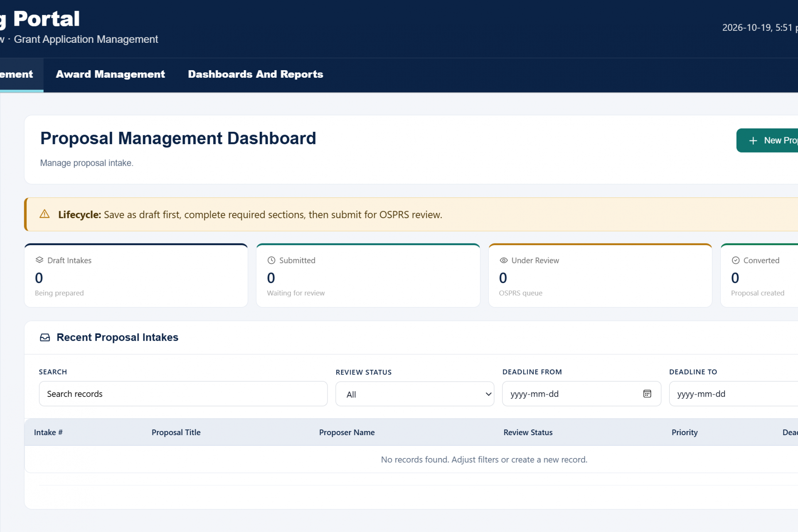Click the New Proposal button
798x532 pixels.
point(767,140)
